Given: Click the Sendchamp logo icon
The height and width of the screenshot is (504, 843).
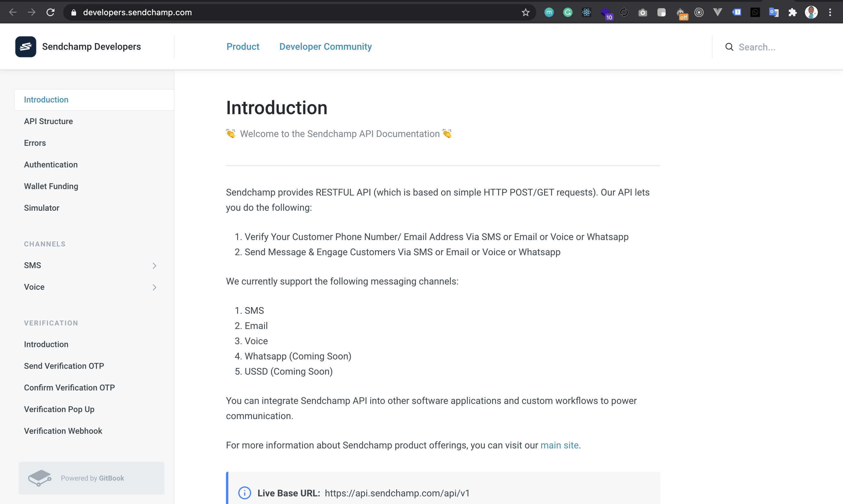Looking at the screenshot, I should pos(25,47).
